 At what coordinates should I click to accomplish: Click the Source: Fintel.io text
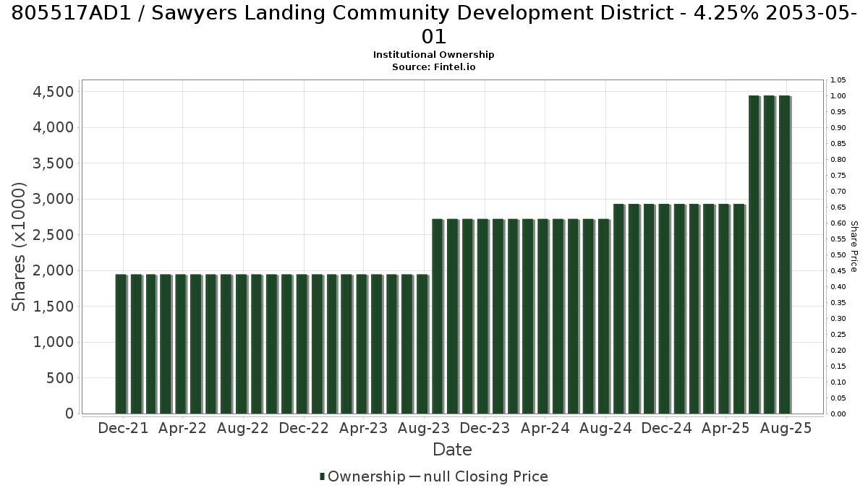(434, 67)
